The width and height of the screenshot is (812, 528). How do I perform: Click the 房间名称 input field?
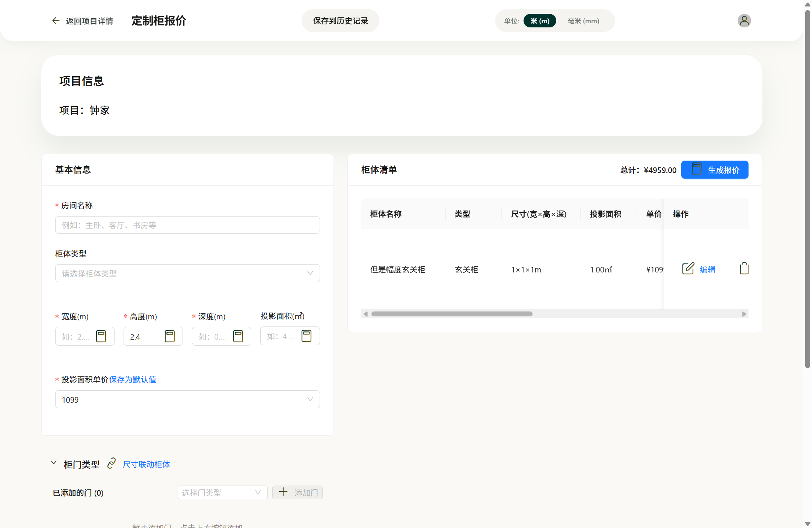pos(187,225)
